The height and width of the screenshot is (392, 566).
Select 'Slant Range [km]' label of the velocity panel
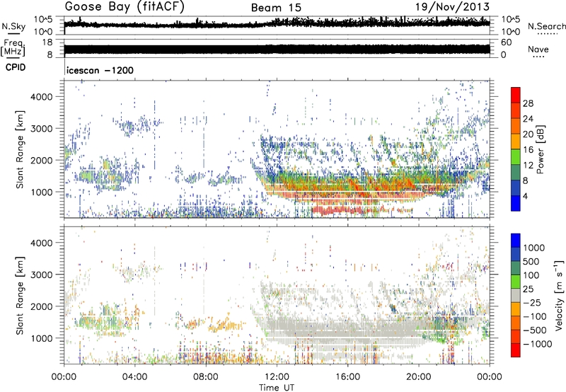coord(20,295)
